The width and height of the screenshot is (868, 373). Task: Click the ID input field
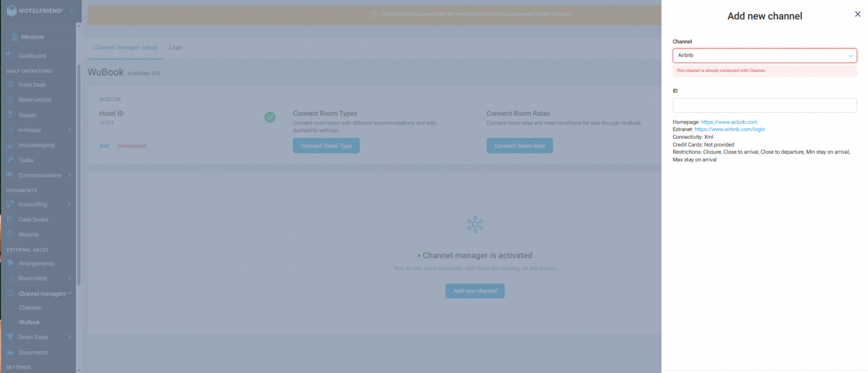(764, 105)
